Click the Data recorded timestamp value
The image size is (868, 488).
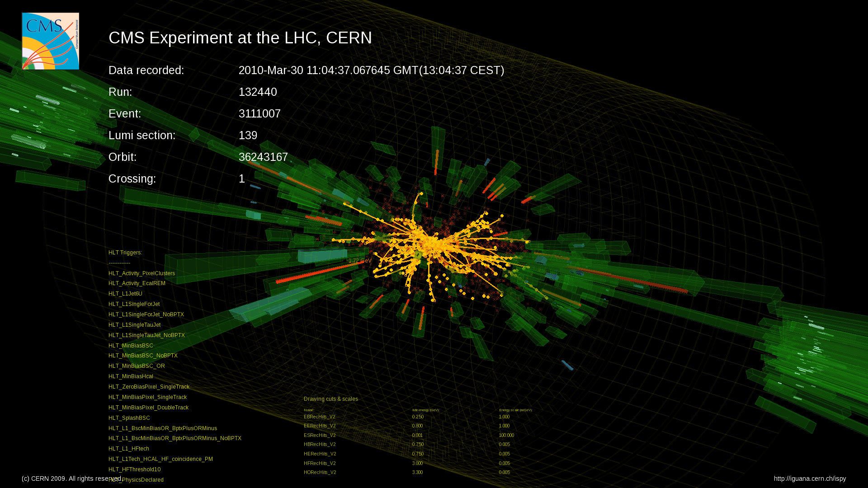point(371,70)
